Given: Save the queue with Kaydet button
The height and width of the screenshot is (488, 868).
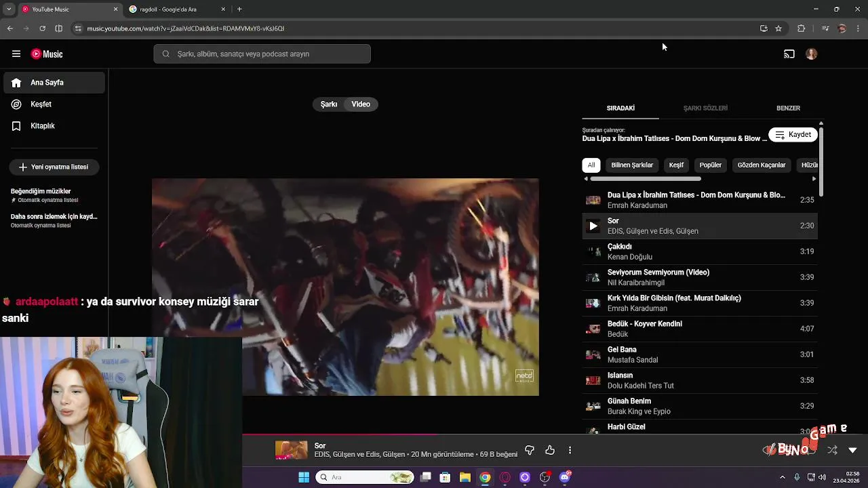Looking at the screenshot, I should point(793,135).
